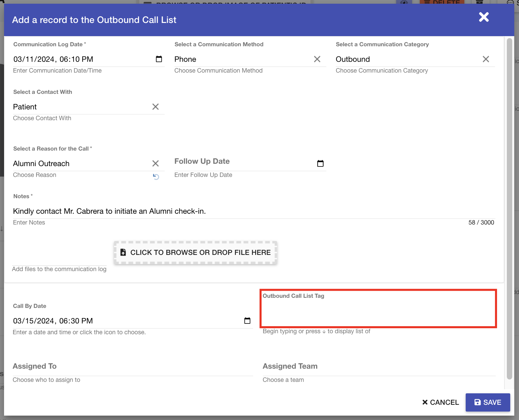Open calendar picker for Communication Log Date
This screenshot has width=519, height=420.
(159, 59)
